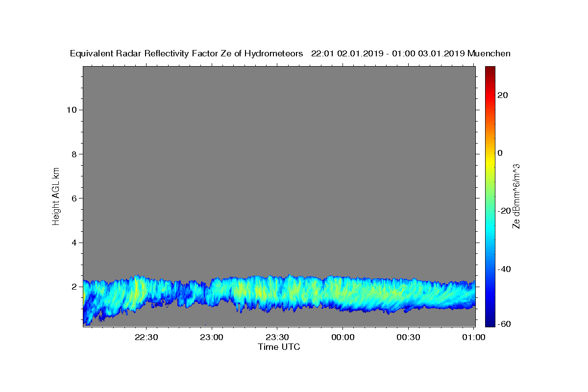Click the colorbar label 'Ze dBmm^6/m^3'
588x392 pixels.
[516, 196]
